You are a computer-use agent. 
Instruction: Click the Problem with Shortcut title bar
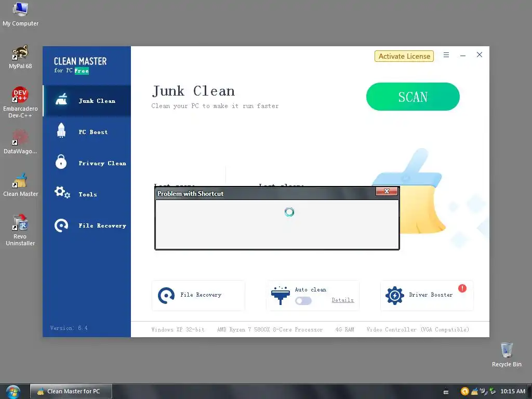(x=265, y=193)
